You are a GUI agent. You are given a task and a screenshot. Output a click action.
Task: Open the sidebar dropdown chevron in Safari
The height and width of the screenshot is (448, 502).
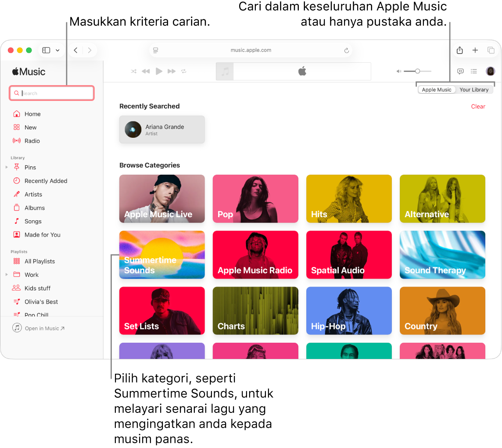(57, 50)
